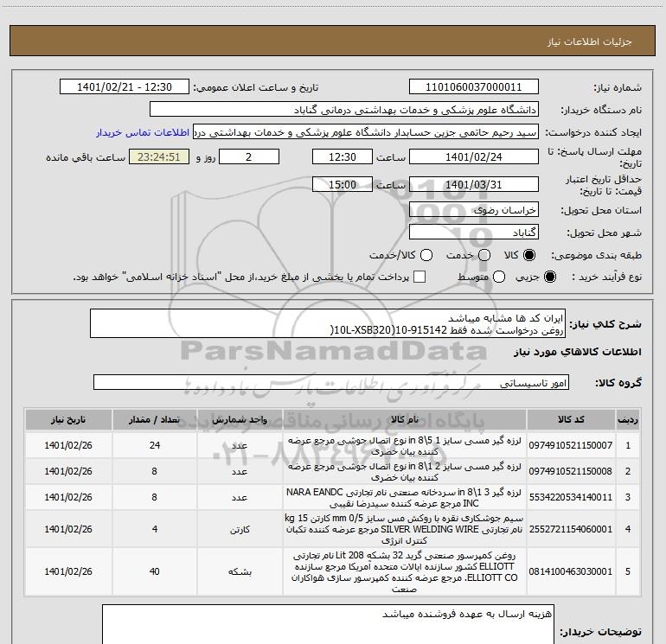This screenshot has width=666, height=644.
Task: Click product code 553422053414​0011
Action: pos(571,497)
